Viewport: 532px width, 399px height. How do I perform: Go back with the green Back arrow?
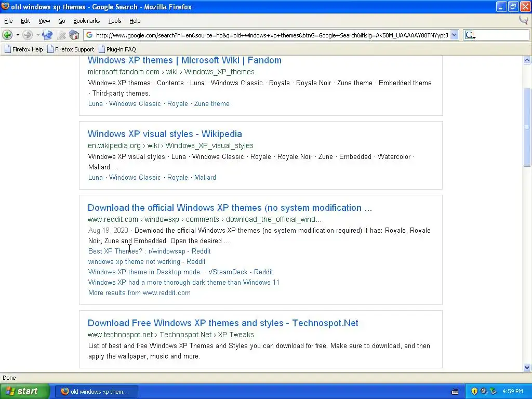pyautogui.click(x=7, y=35)
